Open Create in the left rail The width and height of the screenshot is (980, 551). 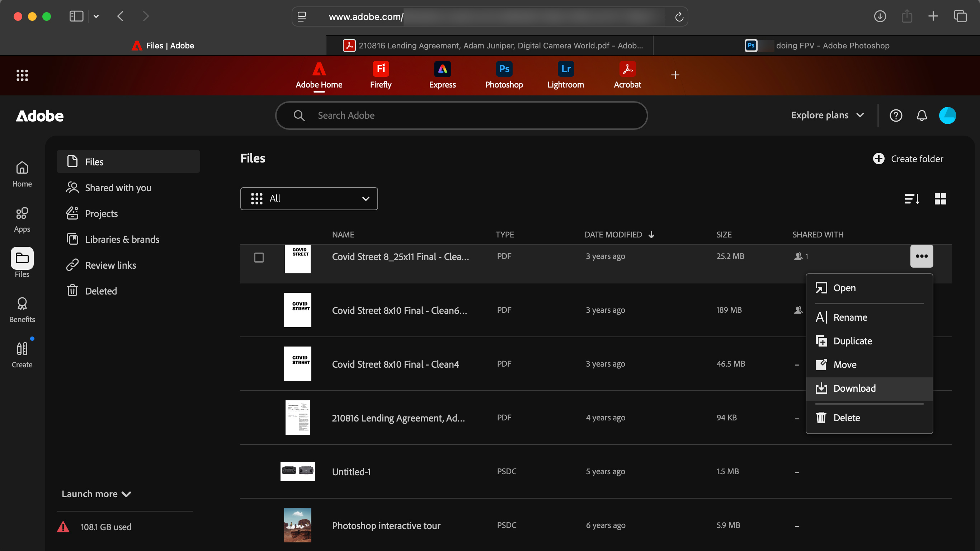22,355
